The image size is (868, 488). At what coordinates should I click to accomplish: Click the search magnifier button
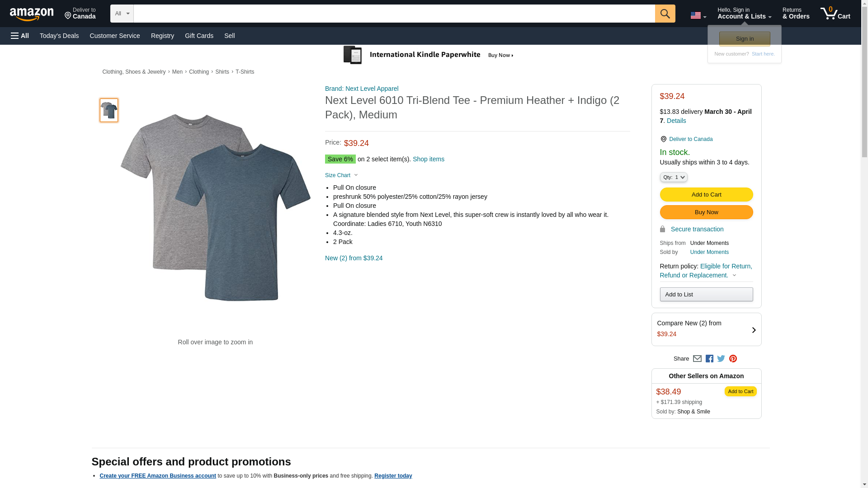665,14
